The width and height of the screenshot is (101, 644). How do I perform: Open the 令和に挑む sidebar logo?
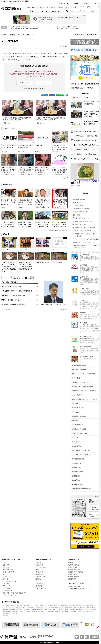point(74,325)
